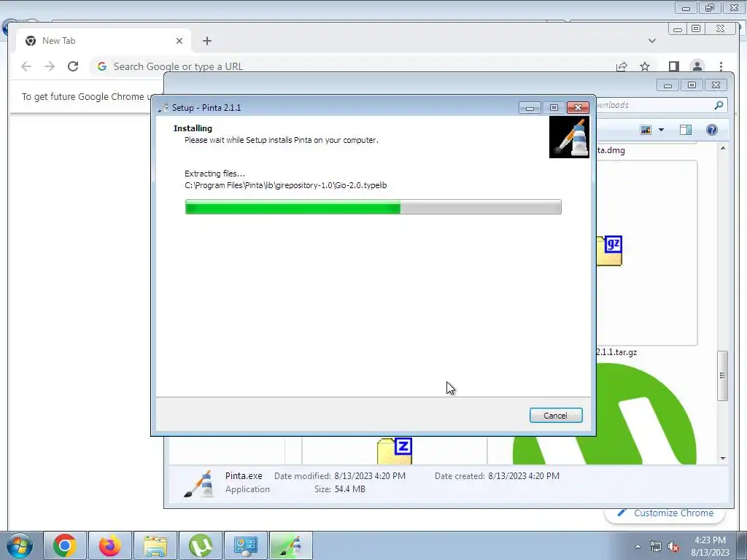Click the 2.1.1.tar.gz file name
Viewport: 747px width, 560px height.
coord(616,352)
